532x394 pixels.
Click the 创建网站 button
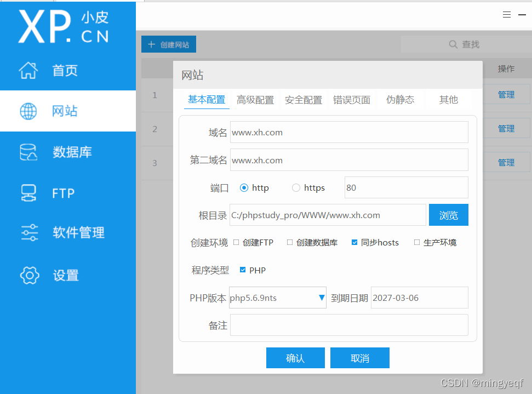(169, 44)
